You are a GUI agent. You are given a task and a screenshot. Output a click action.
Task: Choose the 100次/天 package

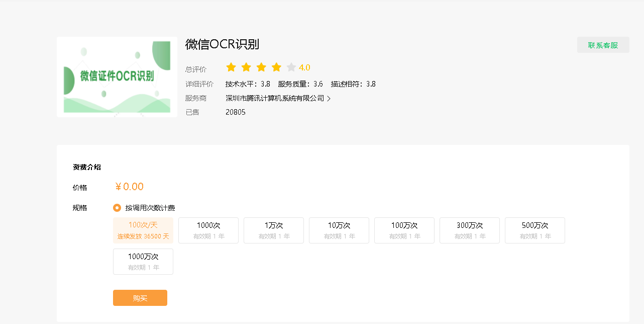point(143,230)
